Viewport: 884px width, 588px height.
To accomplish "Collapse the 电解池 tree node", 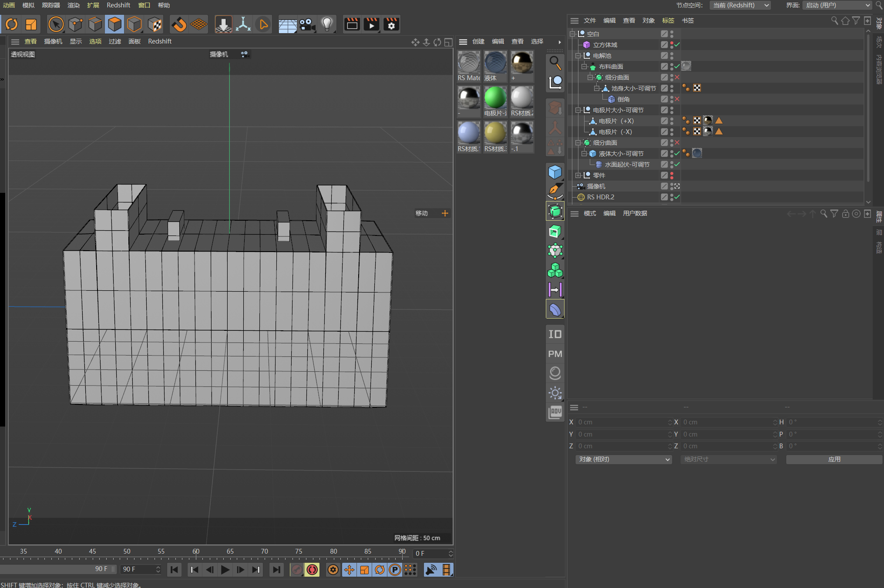I will point(578,55).
